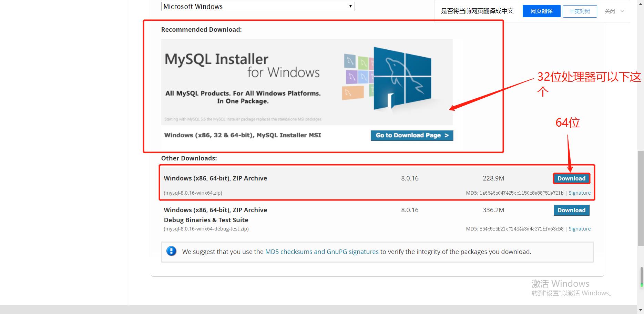The height and width of the screenshot is (314, 644).
Task: Click the 是否将当前网页翻译成中文 prompt text
Action: click(x=477, y=11)
